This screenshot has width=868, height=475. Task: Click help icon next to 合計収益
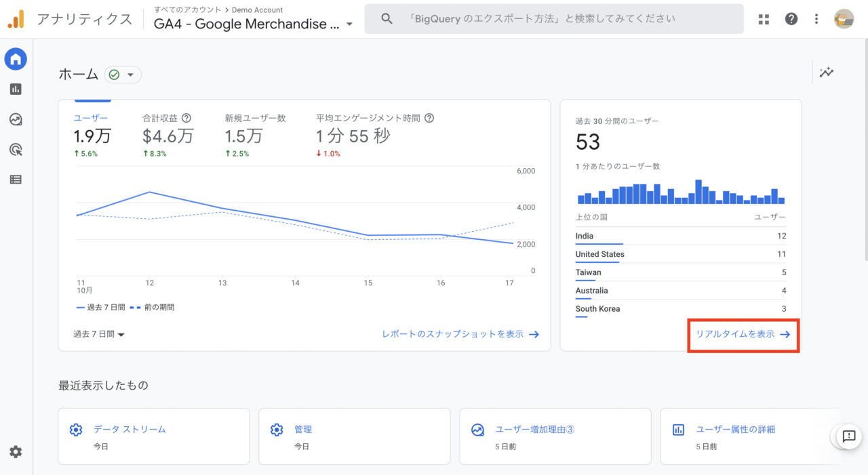point(186,118)
